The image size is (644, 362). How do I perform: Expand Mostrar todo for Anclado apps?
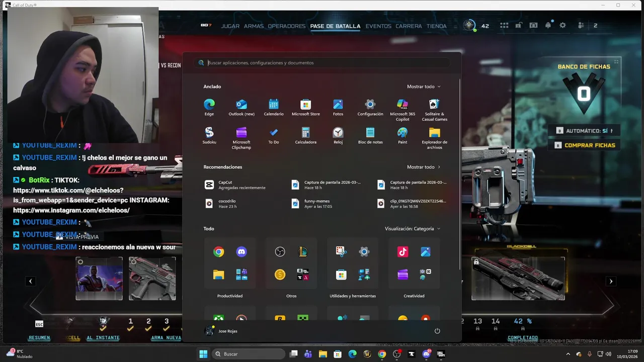tap(424, 86)
